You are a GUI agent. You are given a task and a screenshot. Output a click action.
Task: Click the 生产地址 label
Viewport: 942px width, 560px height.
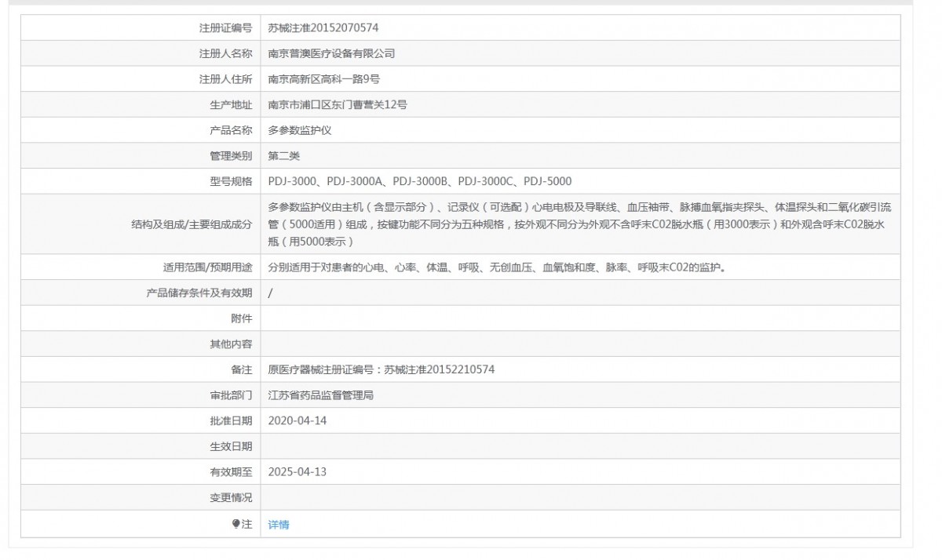coord(231,104)
